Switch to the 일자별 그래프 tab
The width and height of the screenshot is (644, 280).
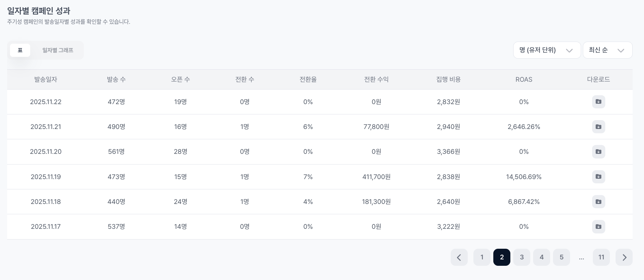click(x=58, y=50)
